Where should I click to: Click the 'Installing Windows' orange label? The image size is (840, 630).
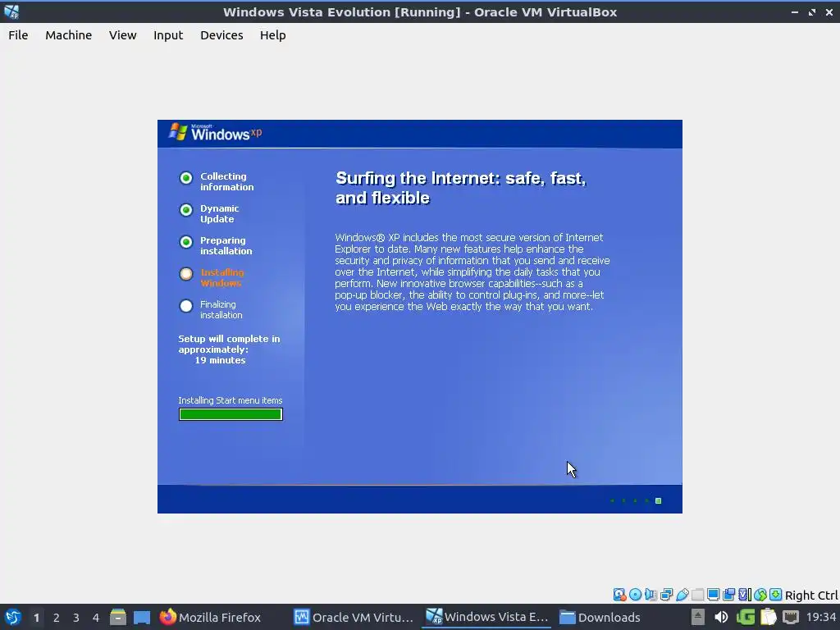click(x=221, y=277)
